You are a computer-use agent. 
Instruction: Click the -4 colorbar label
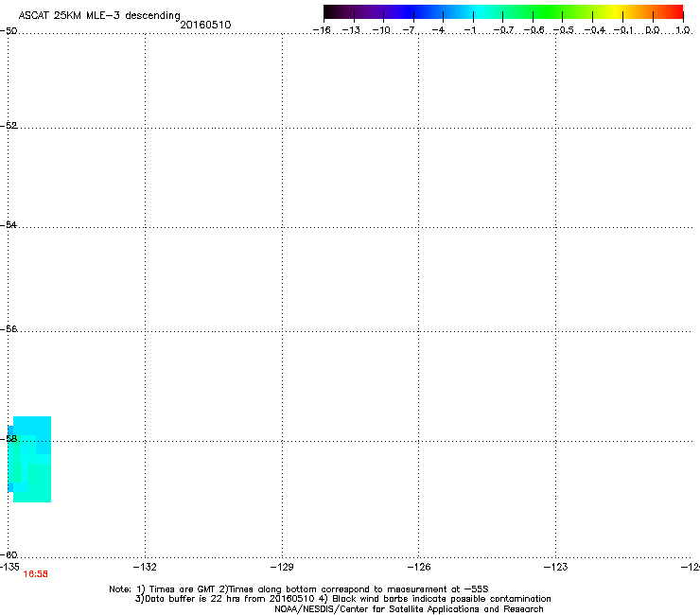pos(439,30)
